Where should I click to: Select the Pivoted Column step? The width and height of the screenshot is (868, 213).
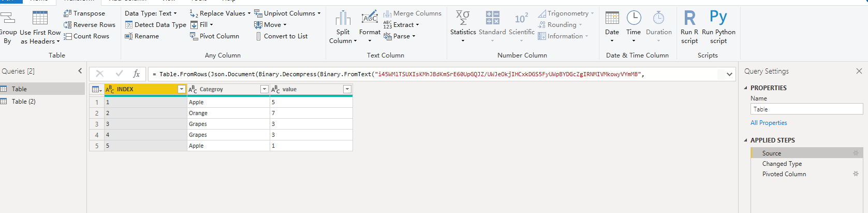pos(806,174)
